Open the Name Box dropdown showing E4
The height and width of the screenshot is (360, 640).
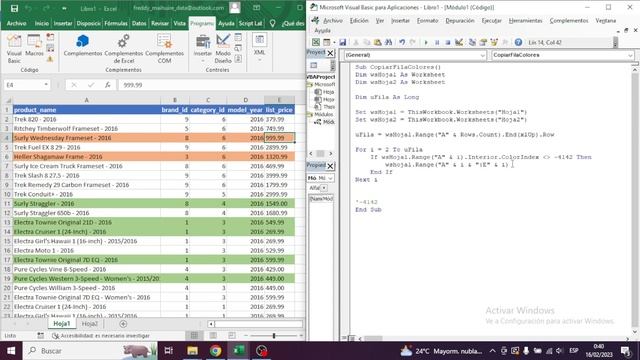coord(46,85)
